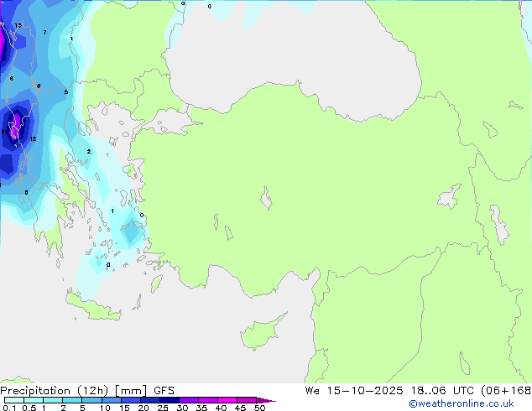
Task: Pick the 40–45 mm magenta legend swatch
Action: pyautogui.click(x=227, y=400)
